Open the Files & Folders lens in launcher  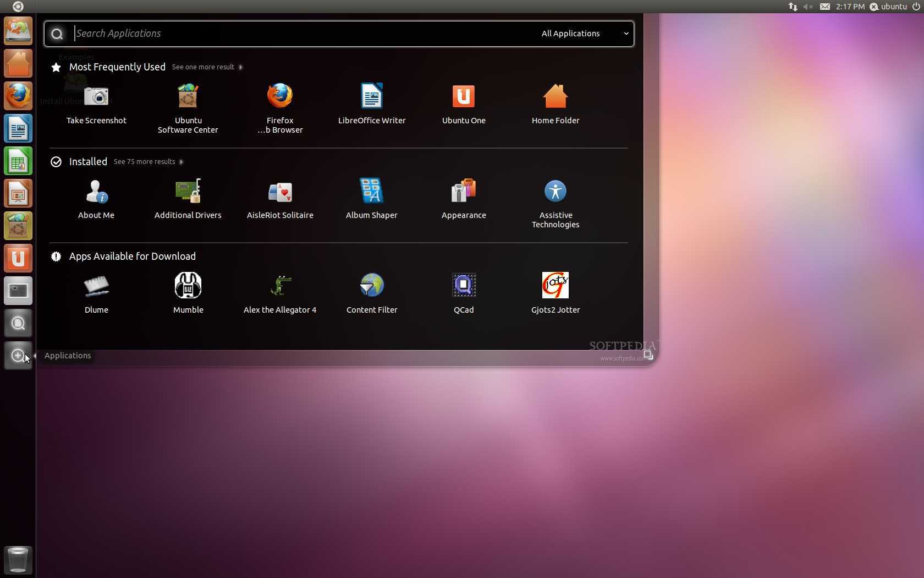click(18, 323)
